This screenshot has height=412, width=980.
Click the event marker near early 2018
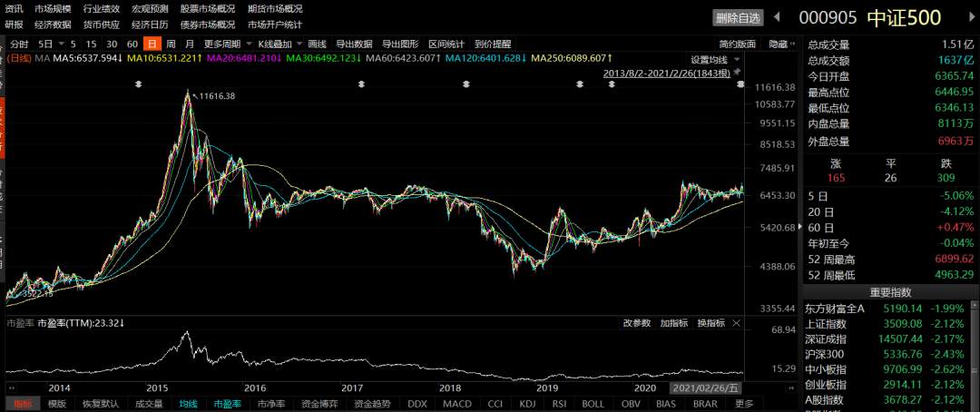click(465, 84)
